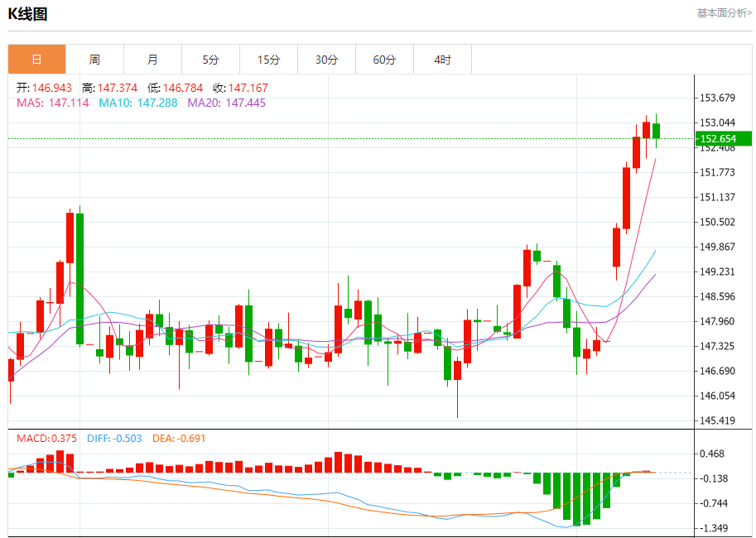Switch to the 5分 interval tab
Image resolution: width=756 pixels, height=538 pixels.
coord(210,60)
